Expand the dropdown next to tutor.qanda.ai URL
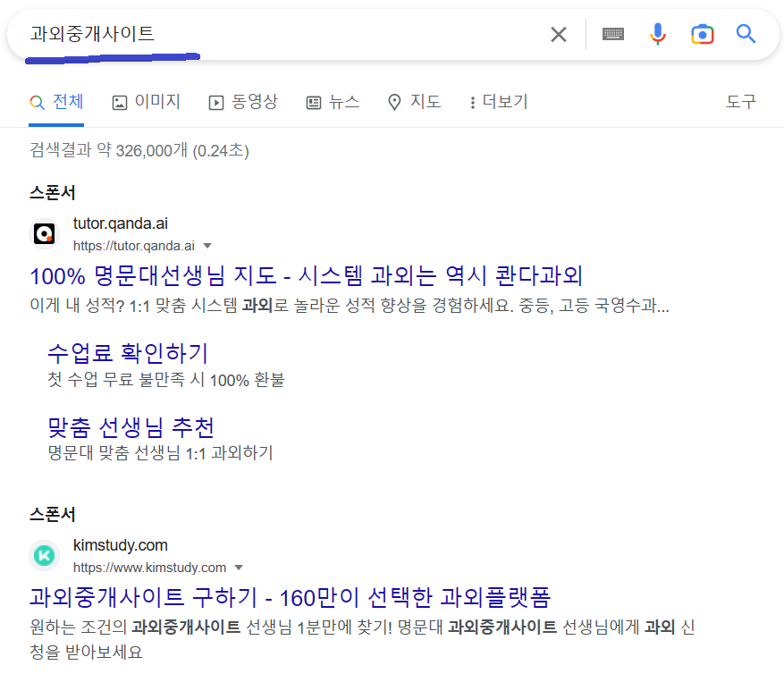This screenshot has height=699, width=784. (x=207, y=246)
